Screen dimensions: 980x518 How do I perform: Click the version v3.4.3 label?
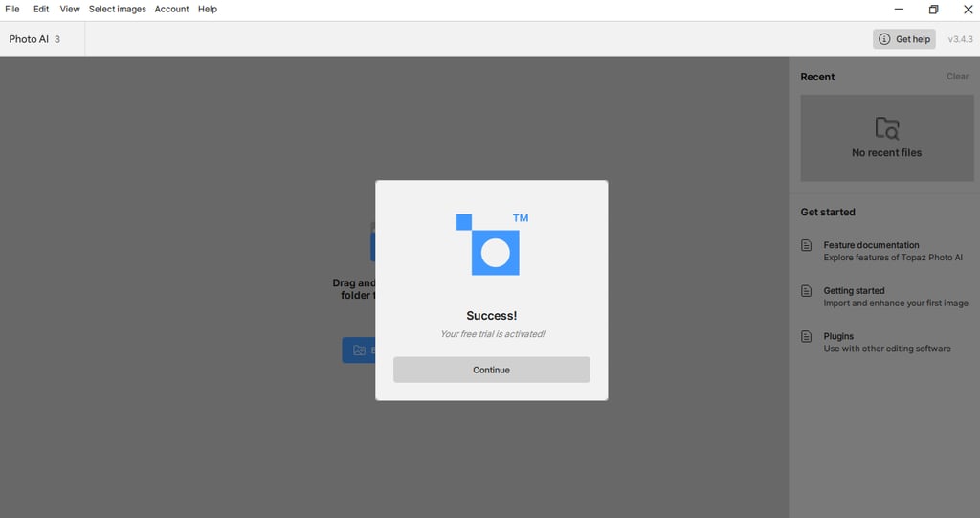click(960, 39)
